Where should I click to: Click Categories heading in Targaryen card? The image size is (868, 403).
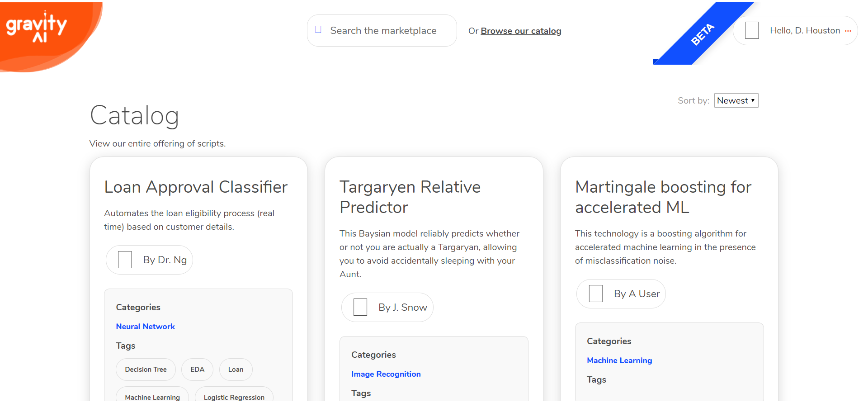click(x=373, y=355)
